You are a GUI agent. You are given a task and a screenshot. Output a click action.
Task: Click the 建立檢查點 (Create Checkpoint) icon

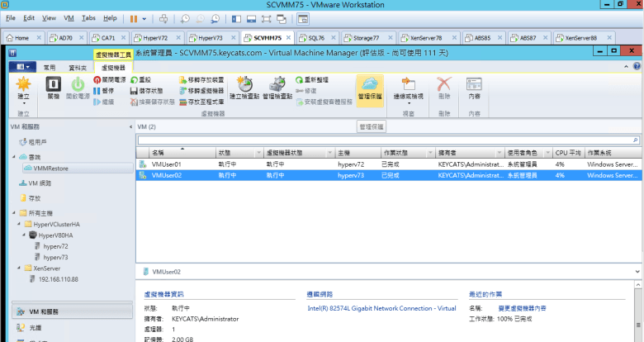coord(245,88)
